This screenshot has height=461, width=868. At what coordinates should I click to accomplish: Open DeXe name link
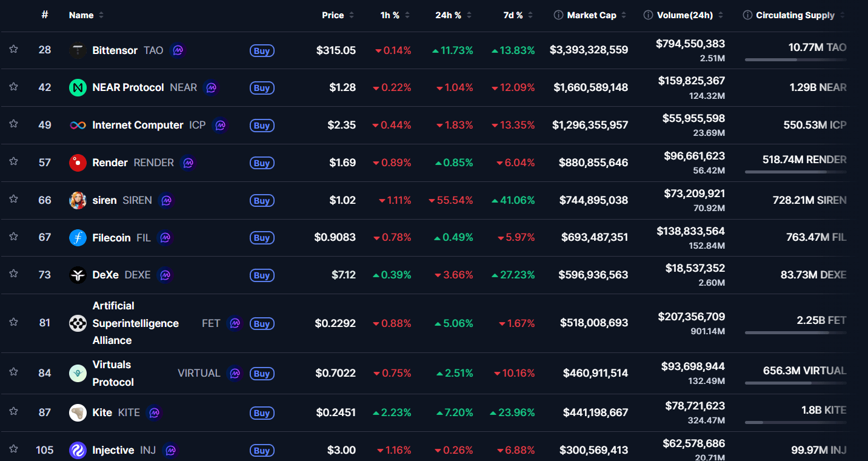[105, 275]
